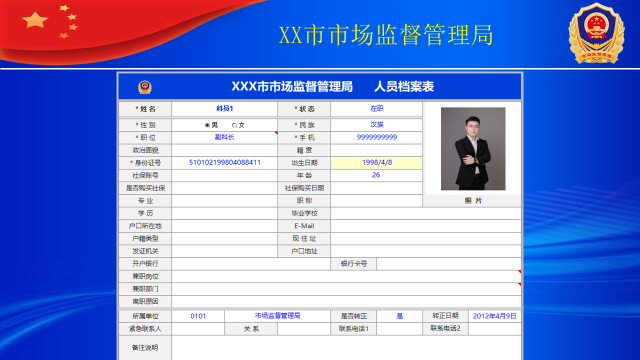Select the yellow 出生日期 date cell
The width and height of the screenshot is (640, 360).
(x=376, y=163)
